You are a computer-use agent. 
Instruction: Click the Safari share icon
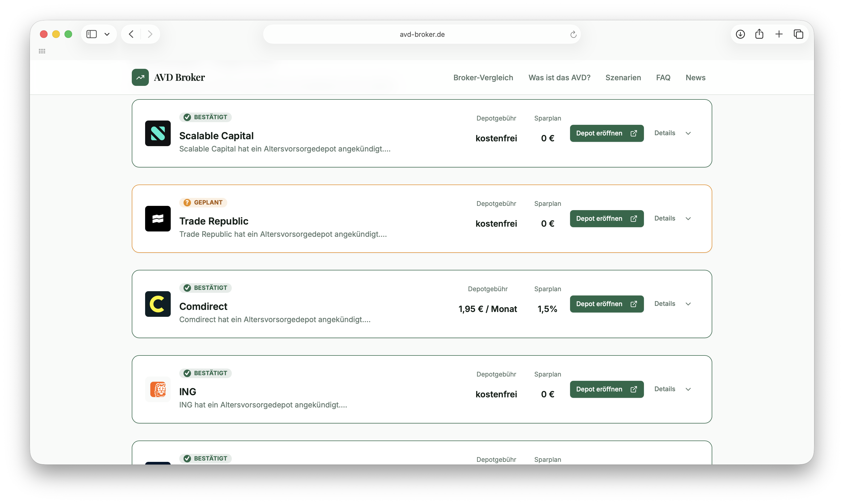(x=759, y=34)
